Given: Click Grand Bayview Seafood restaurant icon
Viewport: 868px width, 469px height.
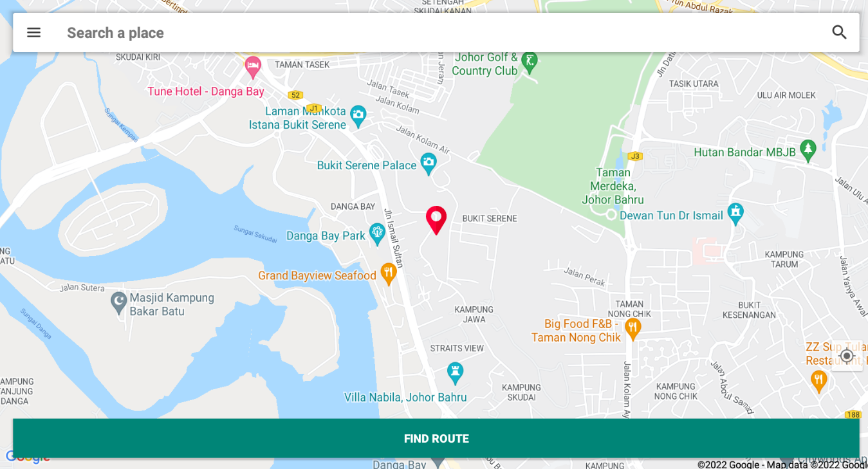Looking at the screenshot, I should point(389,274).
